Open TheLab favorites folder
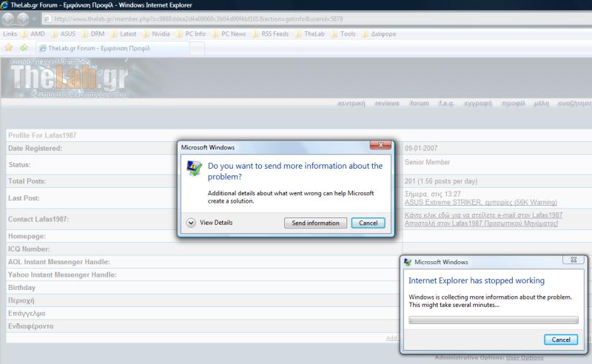This screenshot has width=592, height=364. click(x=310, y=34)
